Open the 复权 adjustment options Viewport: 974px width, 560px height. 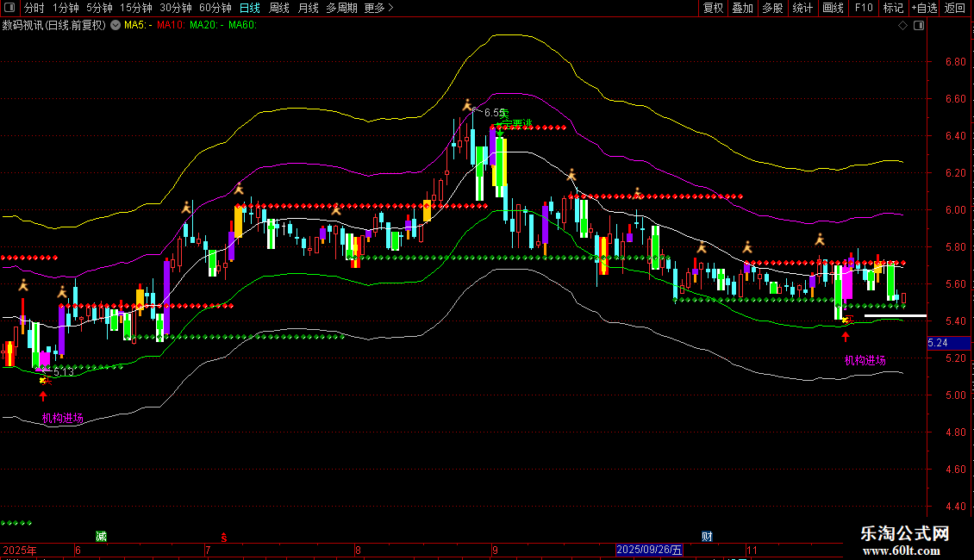pos(714,9)
